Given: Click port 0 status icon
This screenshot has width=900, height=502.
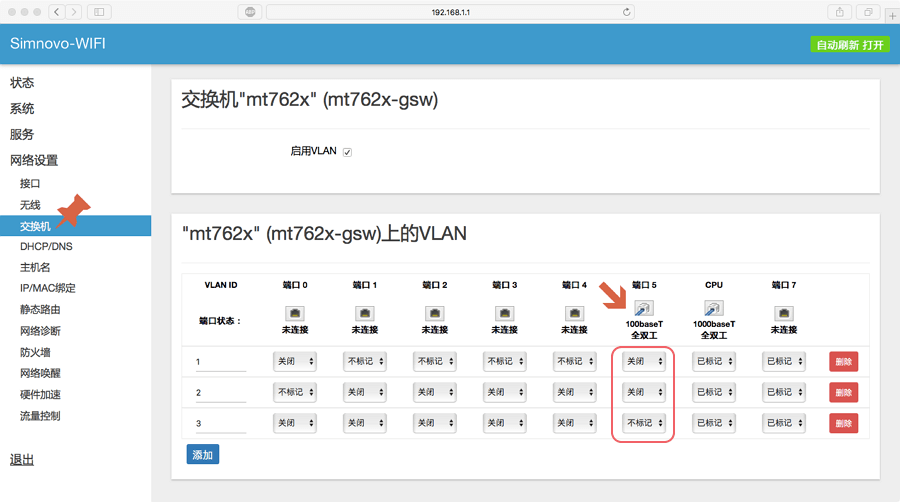Looking at the screenshot, I should pos(295,313).
